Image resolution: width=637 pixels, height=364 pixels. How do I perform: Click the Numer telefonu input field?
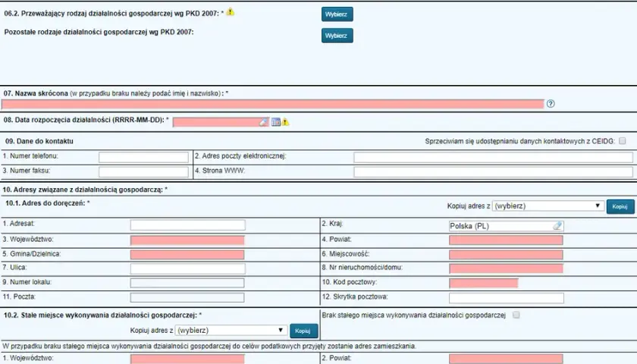coord(143,157)
